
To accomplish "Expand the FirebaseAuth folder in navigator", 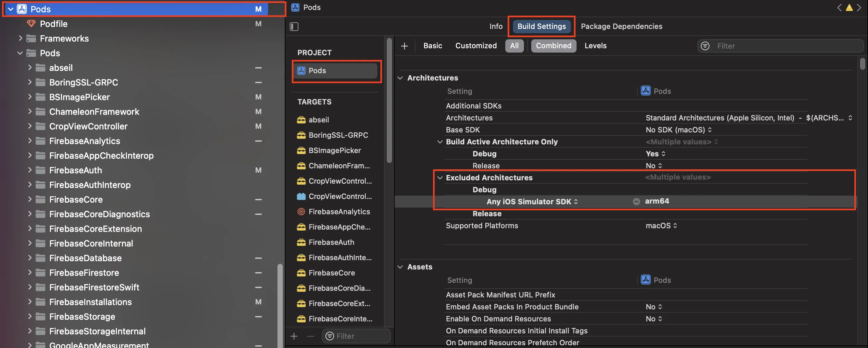I will coord(30,170).
